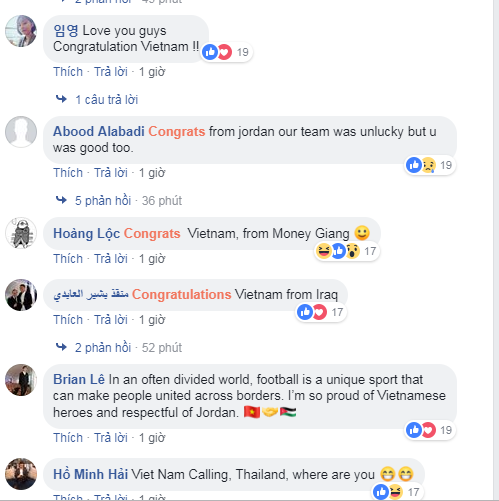Image resolution: width=499 pixels, height=501 pixels.
Task: Click Hoàng Lộc's avatar thumbnail
Action: point(21,233)
